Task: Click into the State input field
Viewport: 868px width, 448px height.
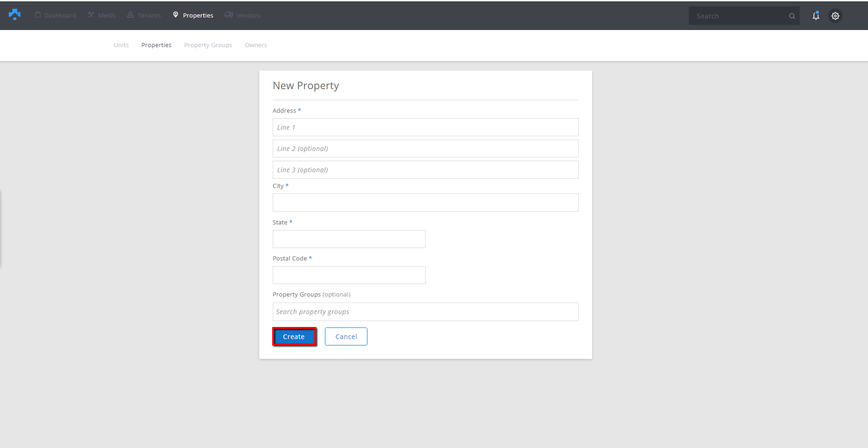Action: 349,239
